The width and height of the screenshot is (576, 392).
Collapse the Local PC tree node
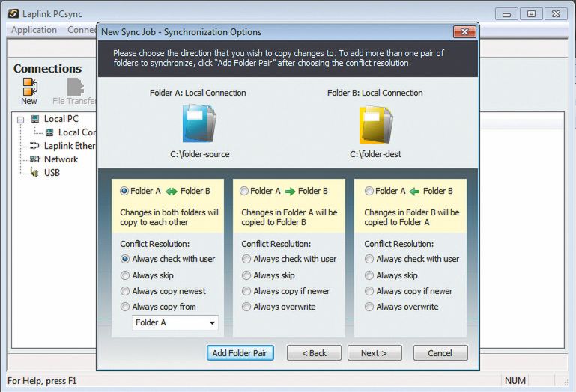tap(21, 120)
